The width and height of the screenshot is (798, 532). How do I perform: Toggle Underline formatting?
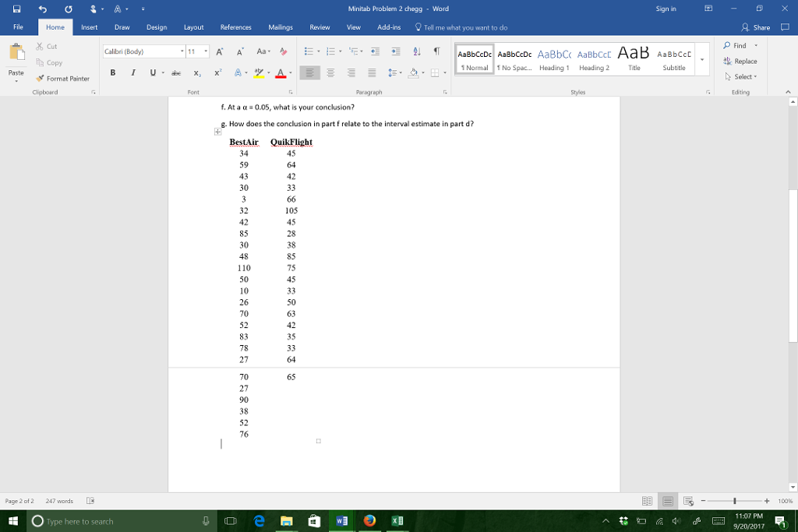pos(151,72)
